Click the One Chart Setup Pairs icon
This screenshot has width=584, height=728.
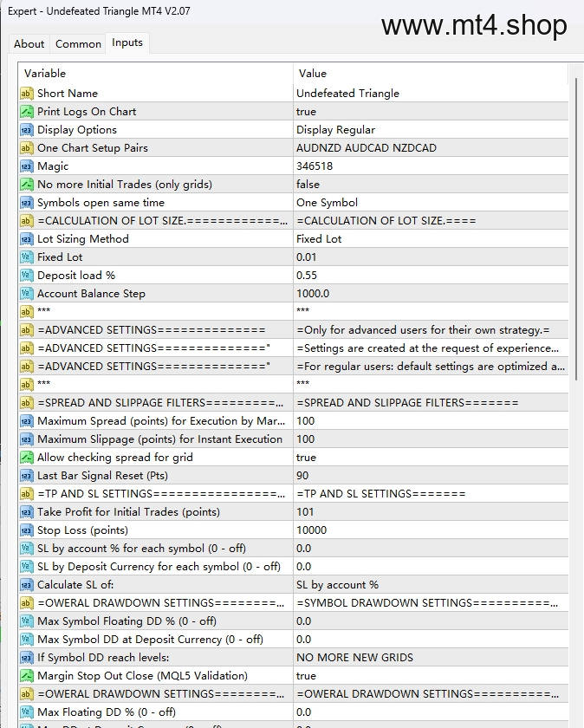(x=27, y=148)
